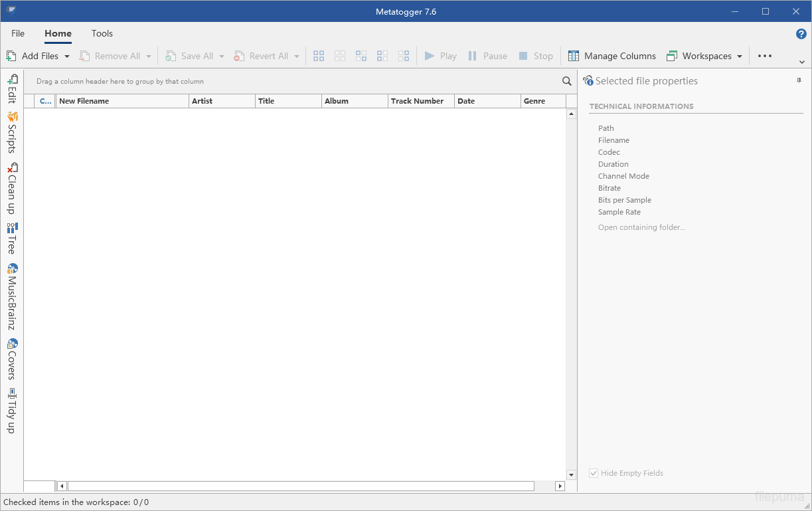Switch to the Tools tab
The width and height of the screenshot is (812, 511).
[x=102, y=33]
